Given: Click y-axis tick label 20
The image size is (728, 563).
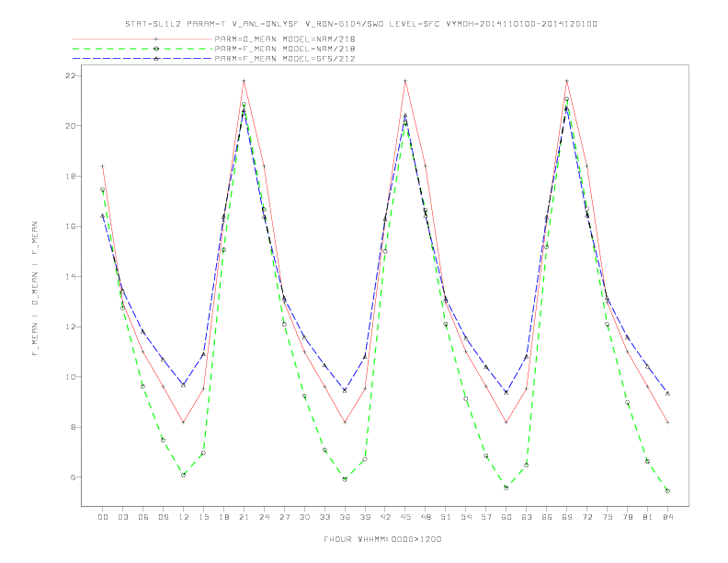Looking at the screenshot, I should pos(71,126).
